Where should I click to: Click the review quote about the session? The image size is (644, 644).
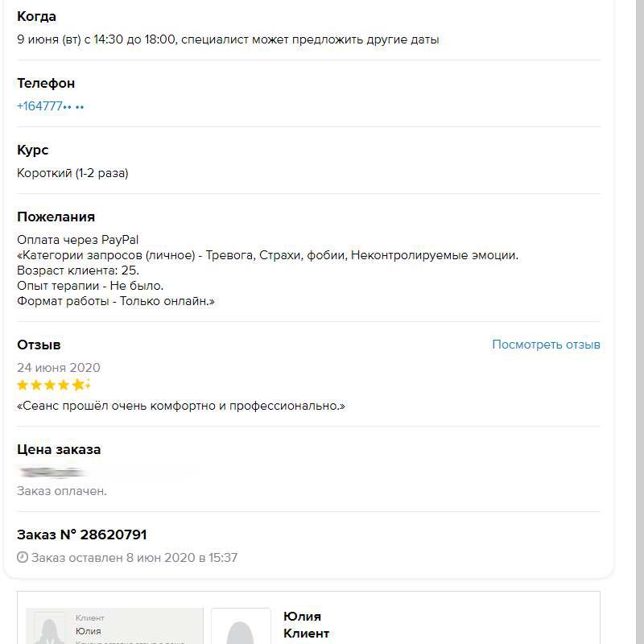pos(180,406)
